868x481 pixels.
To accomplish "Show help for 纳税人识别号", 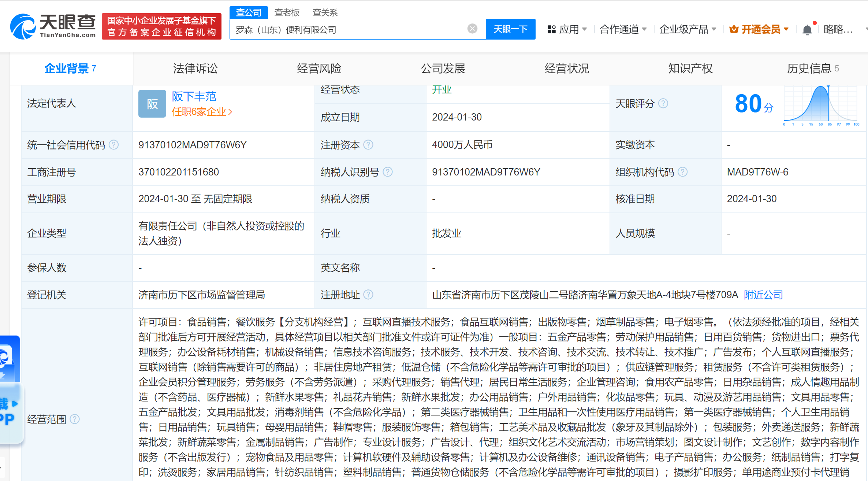I will point(388,172).
